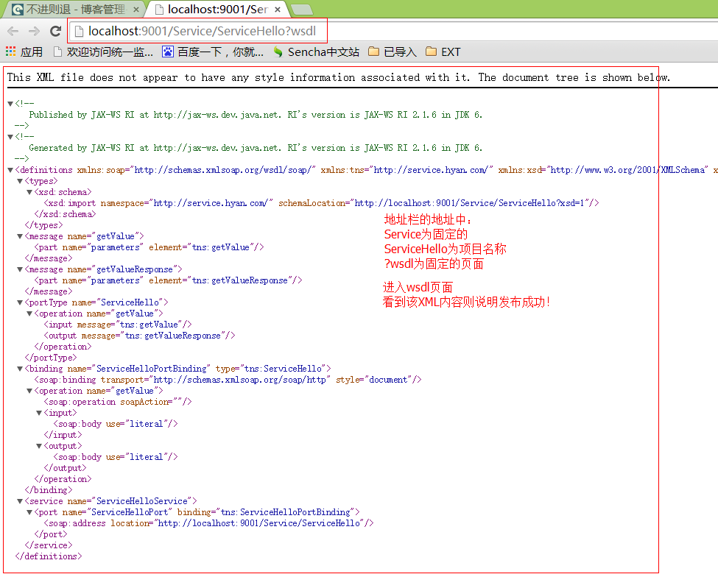Collapse the service ServiceHelloService element
This screenshot has width=718, height=588.
point(20,501)
